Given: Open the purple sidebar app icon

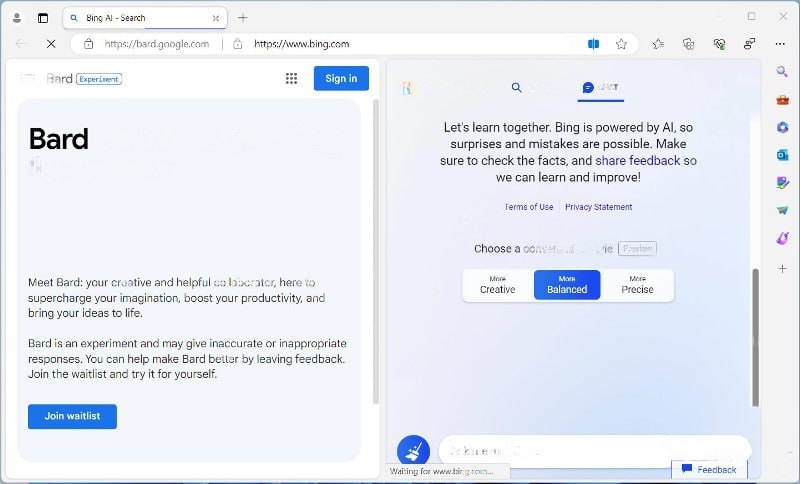Looking at the screenshot, I should click(x=782, y=238).
